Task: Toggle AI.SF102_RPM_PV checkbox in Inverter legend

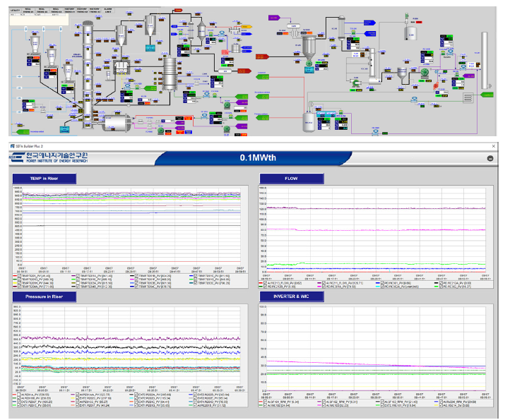Action: (x=324, y=402)
